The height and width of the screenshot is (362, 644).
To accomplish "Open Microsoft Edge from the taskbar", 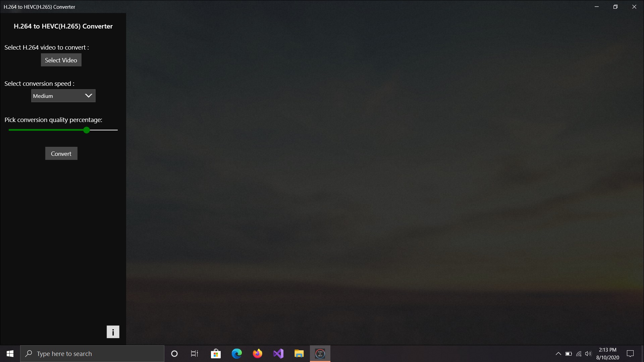I will [x=237, y=354].
